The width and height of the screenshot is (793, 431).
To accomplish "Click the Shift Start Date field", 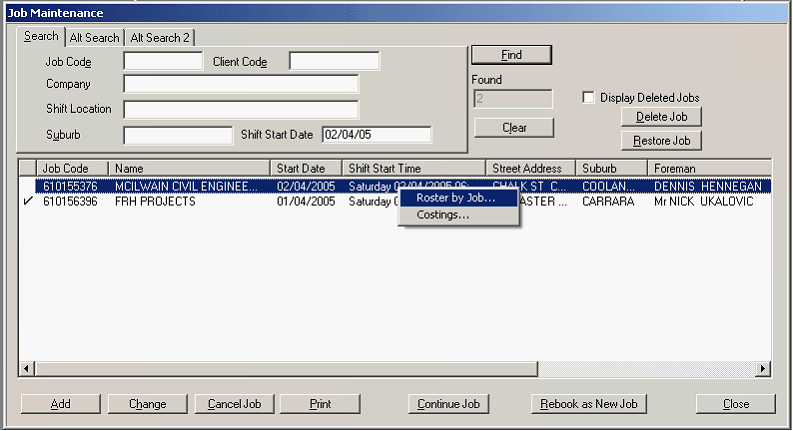I will pyautogui.click(x=376, y=135).
